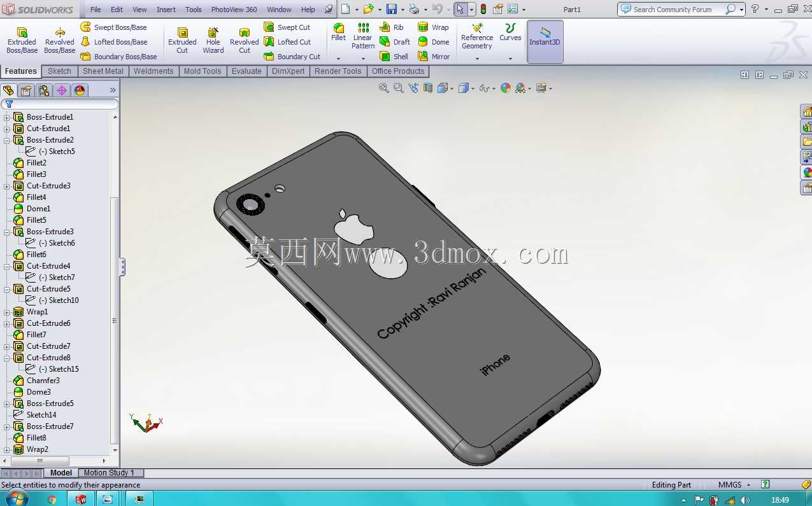
Task: Switch to the Sketch tab
Action: coord(59,71)
